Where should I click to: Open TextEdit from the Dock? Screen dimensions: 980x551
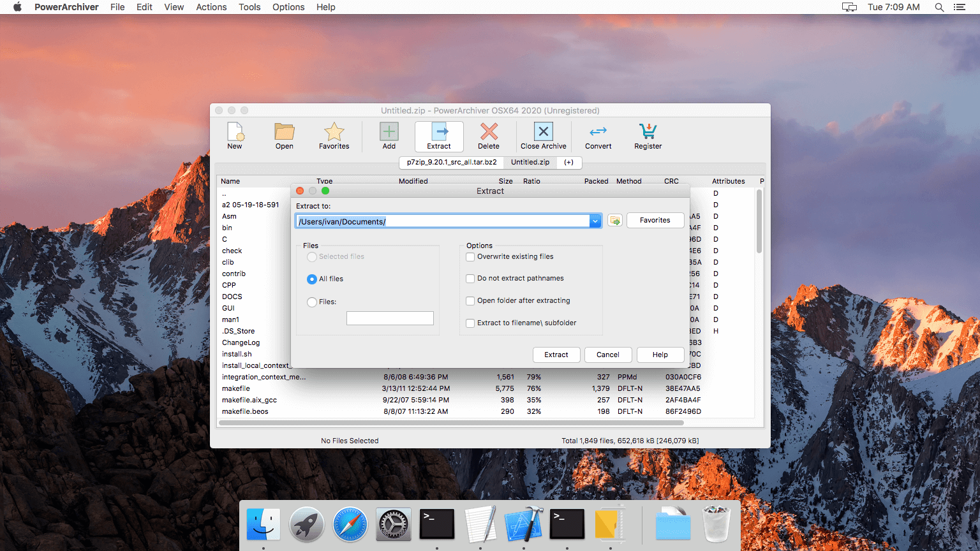point(480,525)
